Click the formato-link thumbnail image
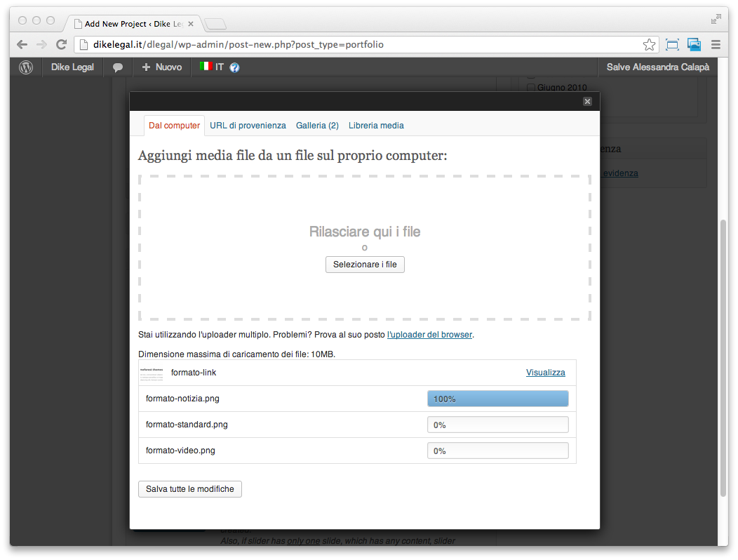The image size is (738, 560). (x=152, y=373)
